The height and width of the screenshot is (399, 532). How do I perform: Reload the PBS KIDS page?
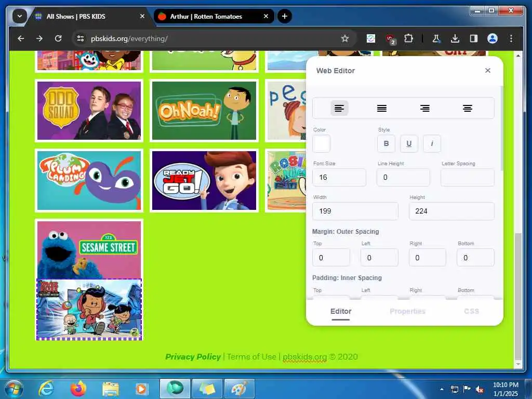coord(58,38)
